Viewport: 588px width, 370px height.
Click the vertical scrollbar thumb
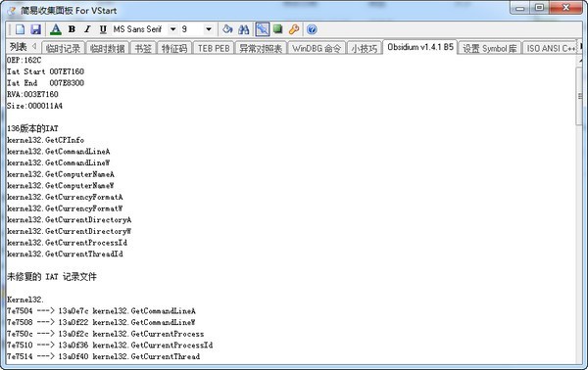click(x=580, y=97)
